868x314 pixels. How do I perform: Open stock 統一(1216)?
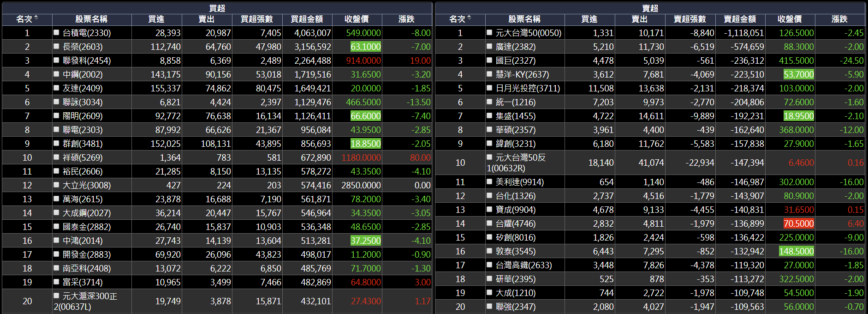pyautogui.click(x=516, y=102)
